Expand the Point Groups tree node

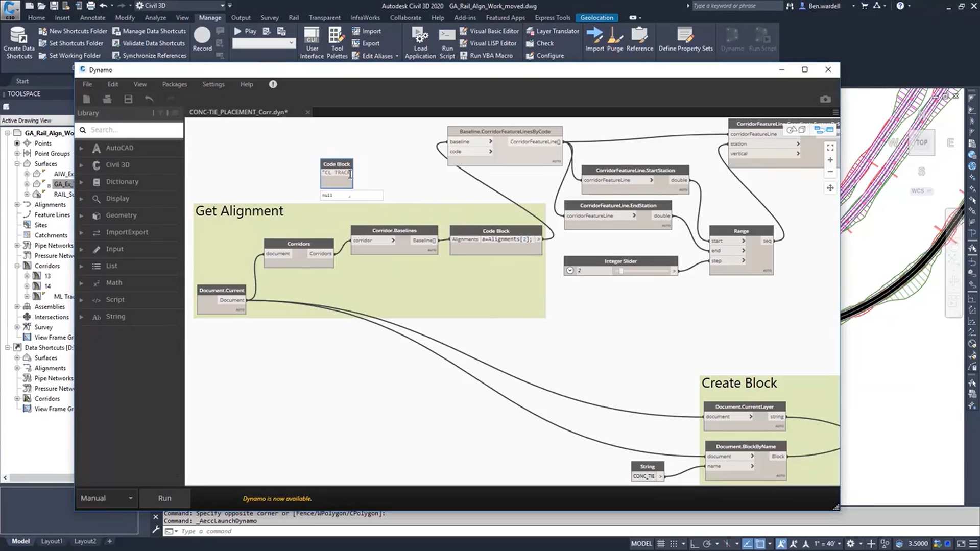pyautogui.click(x=17, y=153)
